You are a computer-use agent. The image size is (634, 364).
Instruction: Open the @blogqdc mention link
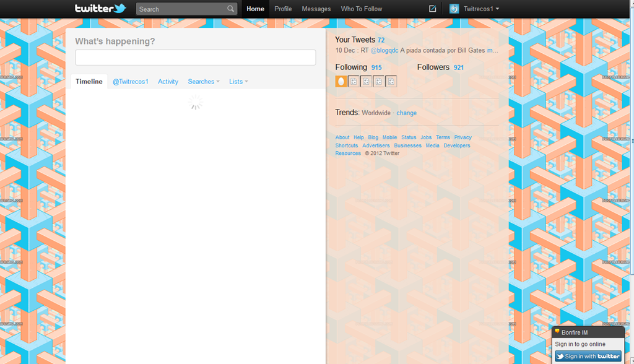(384, 51)
